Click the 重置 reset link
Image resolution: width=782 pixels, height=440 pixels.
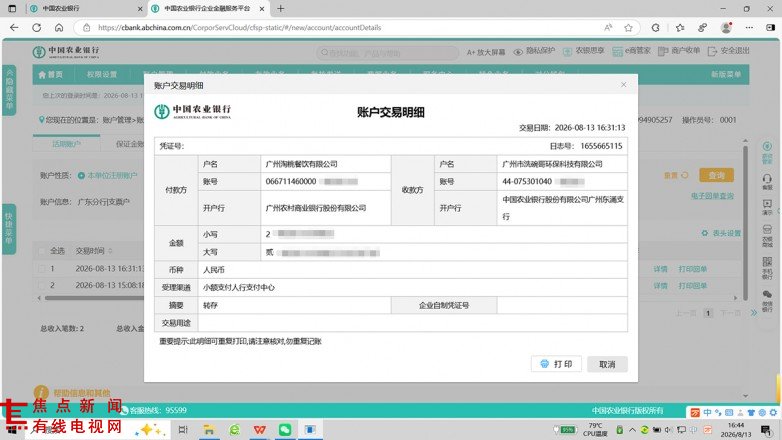[676, 175]
